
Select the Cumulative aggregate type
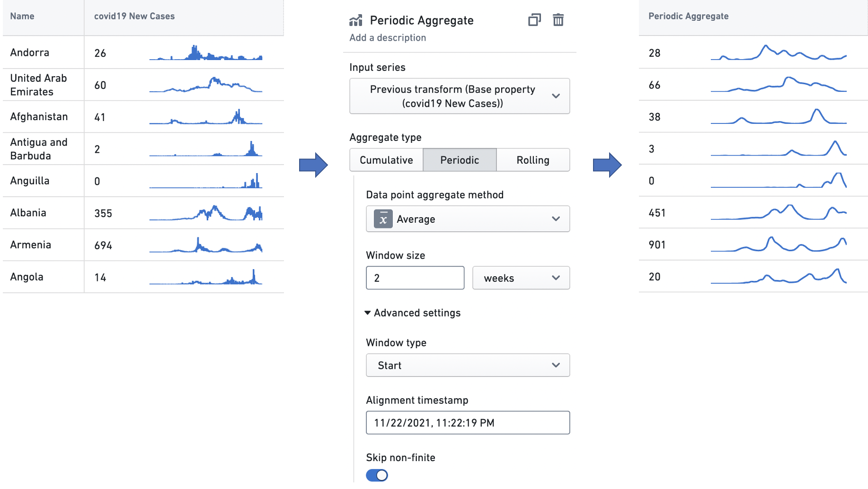(386, 160)
